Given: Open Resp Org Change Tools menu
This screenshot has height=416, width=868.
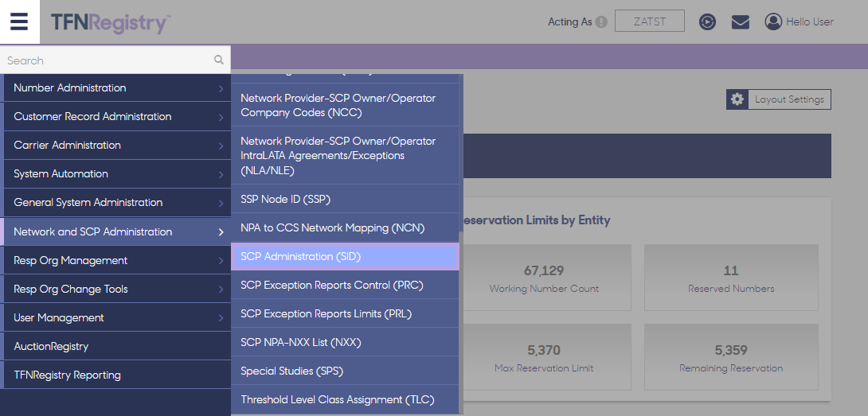Looking at the screenshot, I should 117,290.
